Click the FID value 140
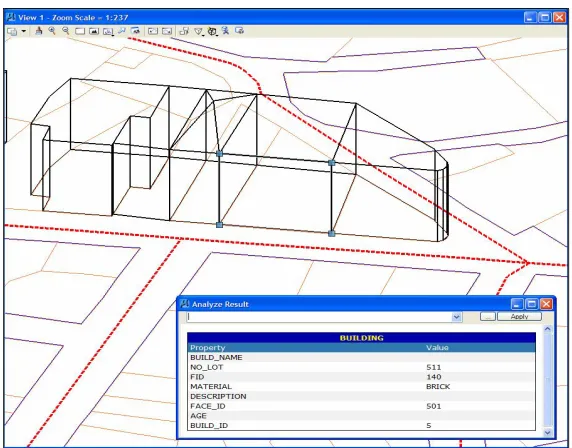The image size is (572, 448). click(x=433, y=377)
